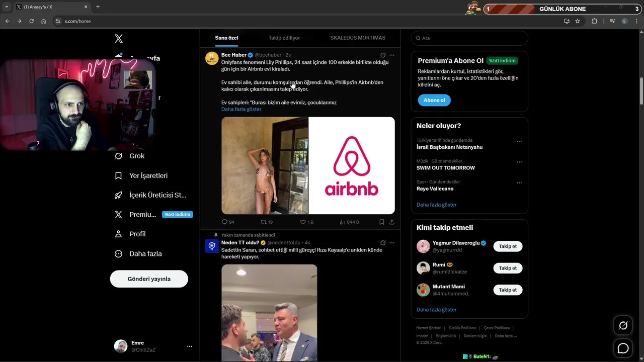Like the Bee Haber post
The height and width of the screenshot is (362, 644).
307,222
